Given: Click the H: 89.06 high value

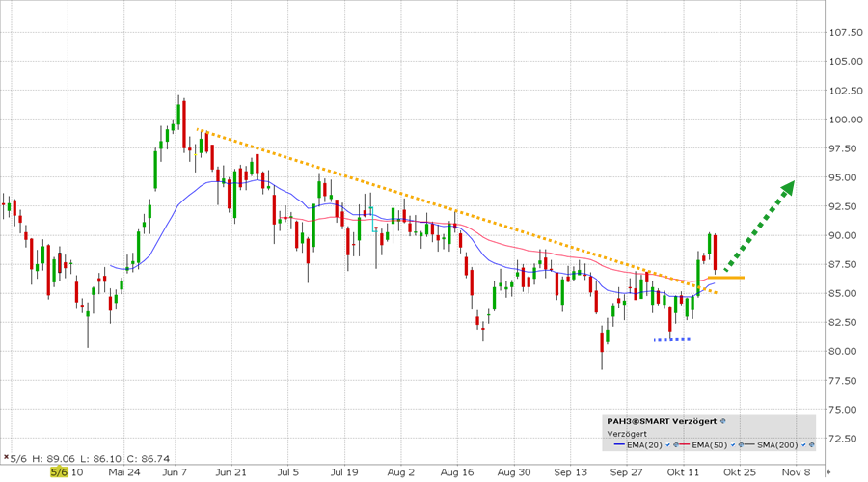Looking at the screenshot, I should [x=53, y=458].
